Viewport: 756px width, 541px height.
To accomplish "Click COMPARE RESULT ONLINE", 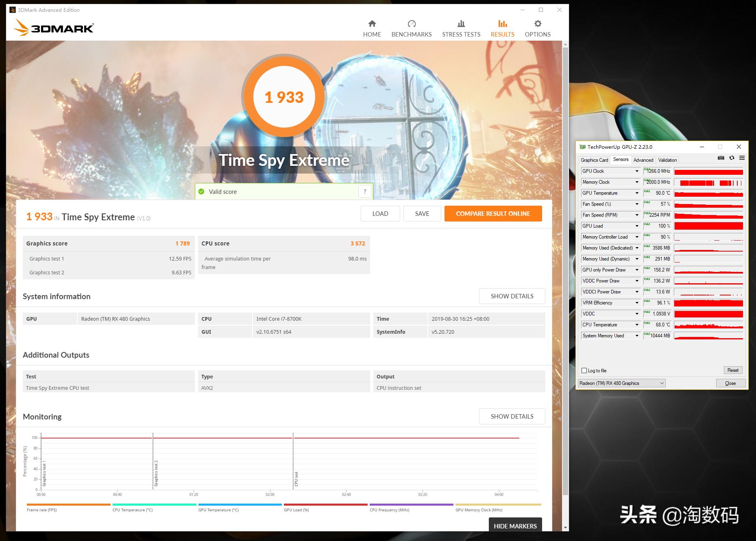I will (493, 213).
